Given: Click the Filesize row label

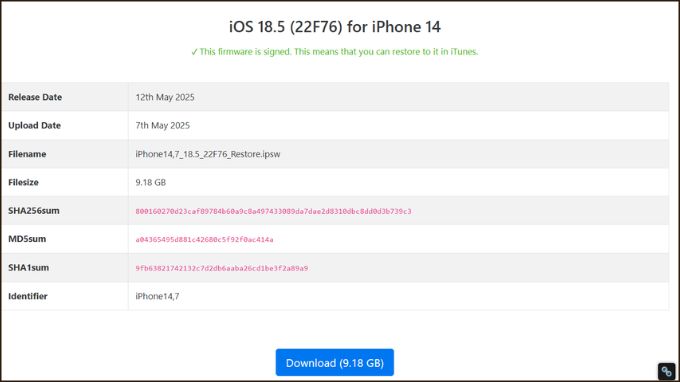Looking at the screenshot, I should pos(23,182).
